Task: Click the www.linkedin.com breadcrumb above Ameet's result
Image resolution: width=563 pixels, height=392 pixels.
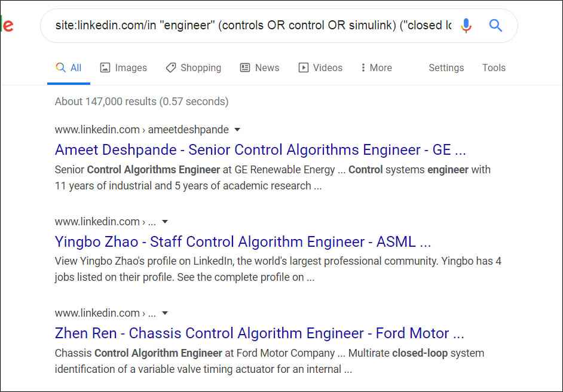Action: 97,129
